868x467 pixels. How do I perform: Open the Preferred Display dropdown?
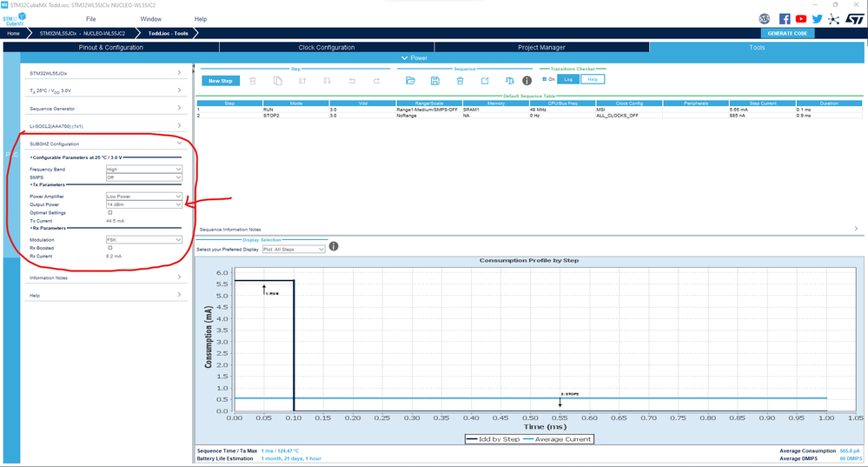click(x=294, y=250)
